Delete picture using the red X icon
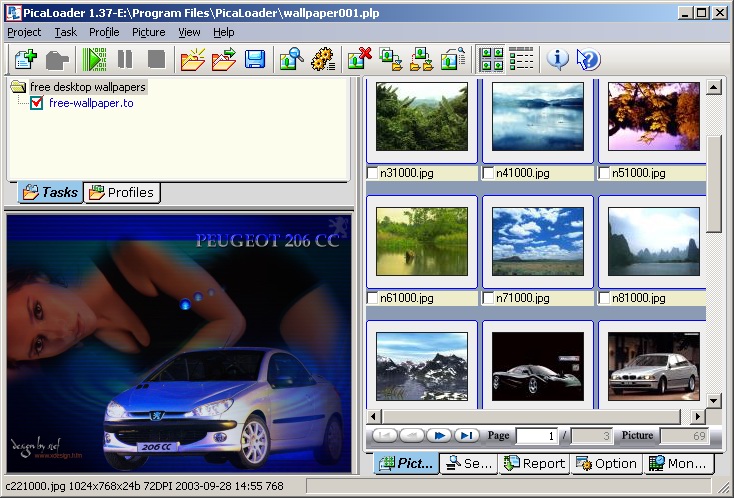The image size is (734, 498). [x=360, y=59]
